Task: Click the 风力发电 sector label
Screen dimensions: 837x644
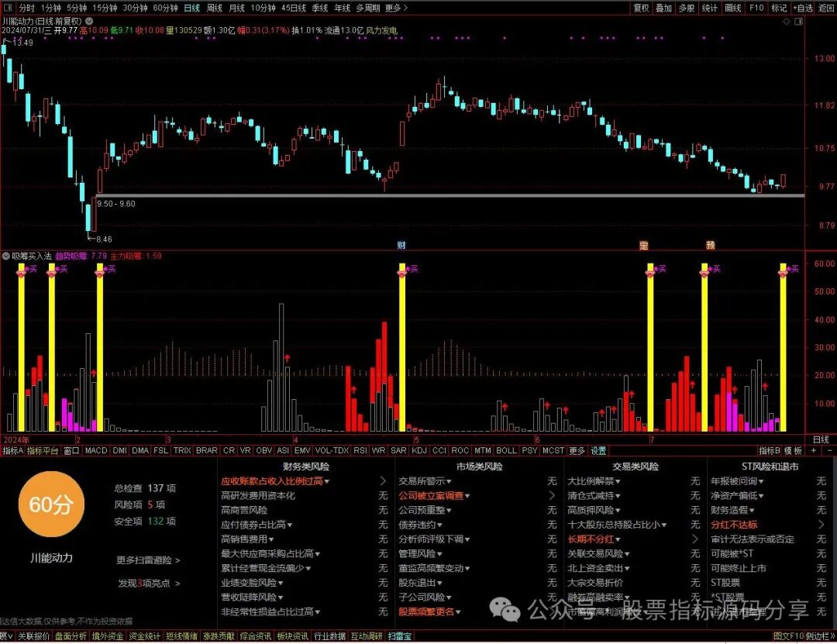Action: click(381, 30)
